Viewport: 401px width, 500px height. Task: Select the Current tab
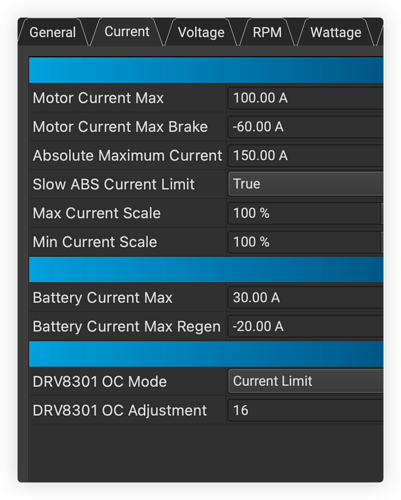127,32
